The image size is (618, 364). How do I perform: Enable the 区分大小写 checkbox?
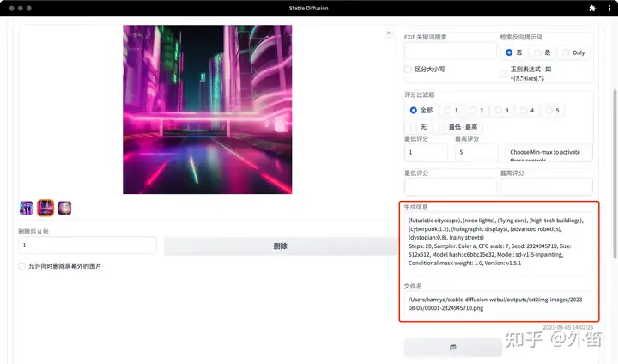pyautogui.click(x=408, y=70)
